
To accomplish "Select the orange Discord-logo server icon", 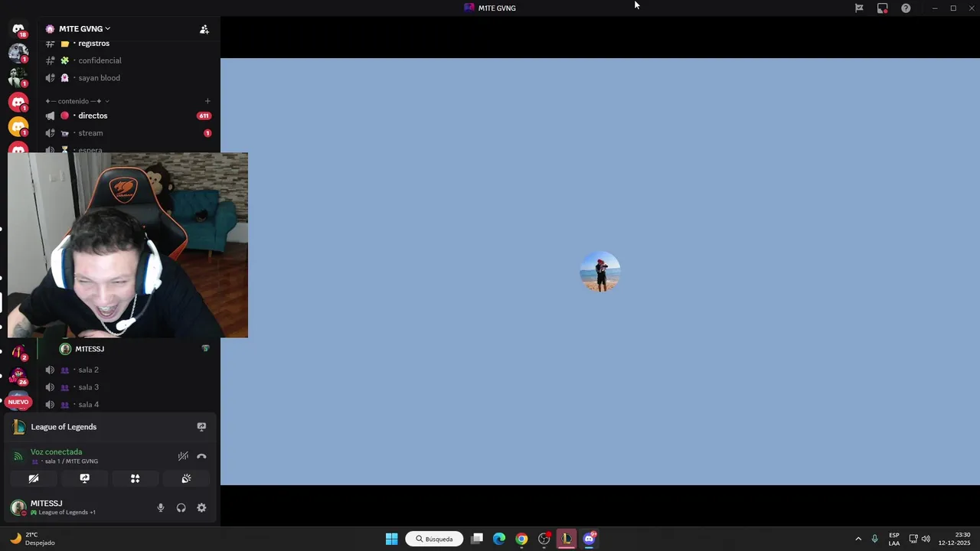I will coord(18,126).
